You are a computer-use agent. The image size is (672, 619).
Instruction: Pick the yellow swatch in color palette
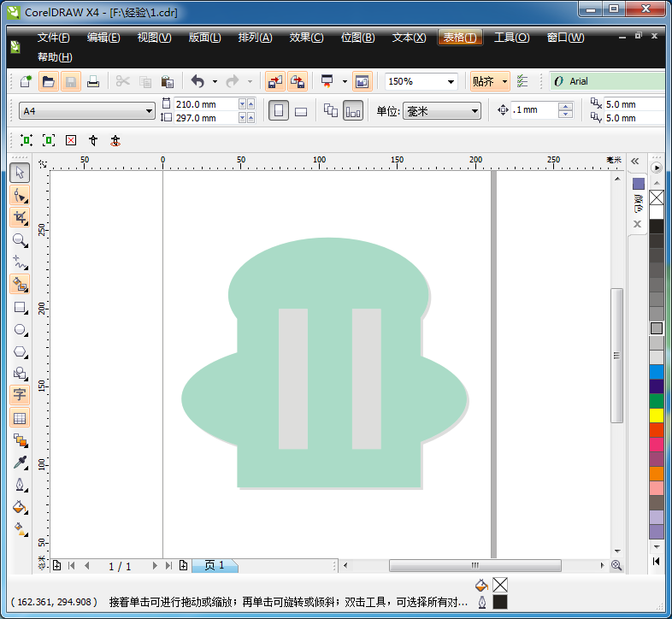coord(657,416)
